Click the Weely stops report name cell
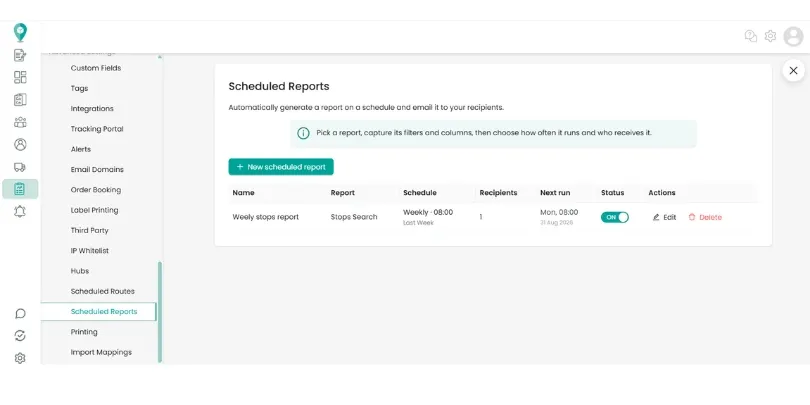This screenshot has width=810, height=405. pyautogui.click(x=266, y=217)
